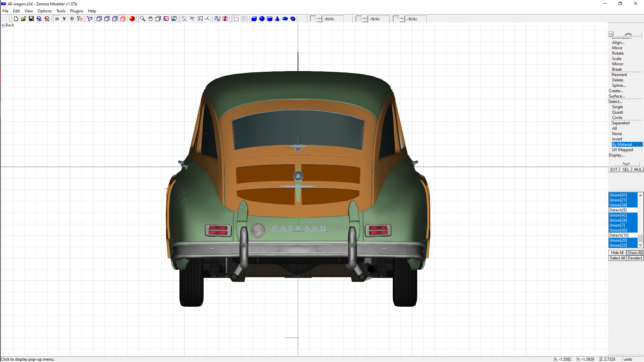Toggle the SEL mode button
This screenshot has height=362, width=644.
tap(626, 170)
